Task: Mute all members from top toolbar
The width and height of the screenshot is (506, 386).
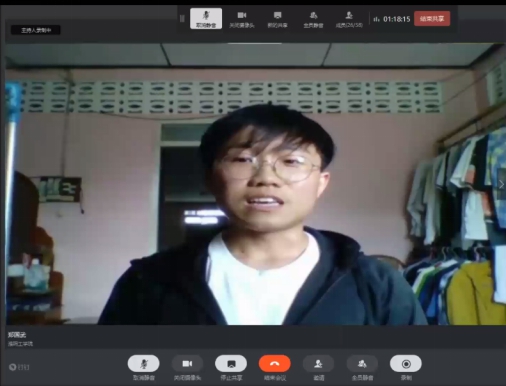Action: [313, 19]
